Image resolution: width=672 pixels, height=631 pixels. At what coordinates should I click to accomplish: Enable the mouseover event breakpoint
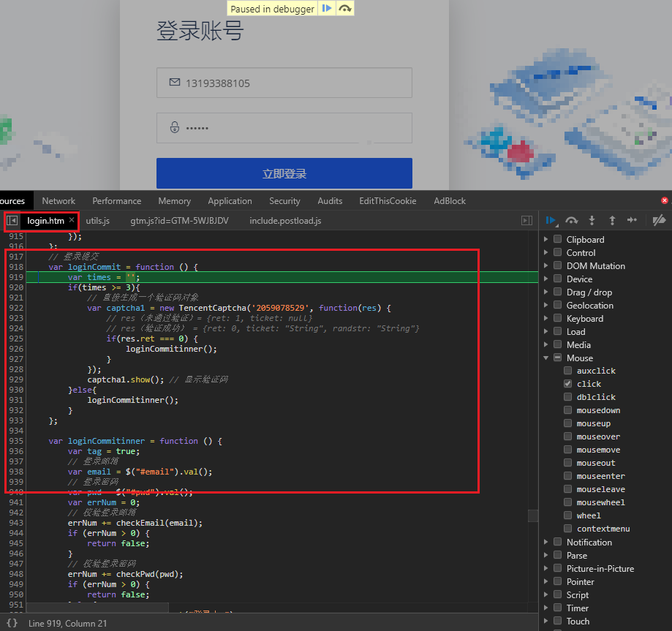[568, 437]
